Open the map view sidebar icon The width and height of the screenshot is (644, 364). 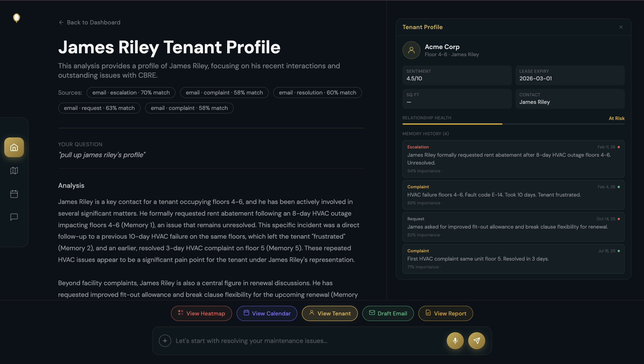(x=14, y=171)
